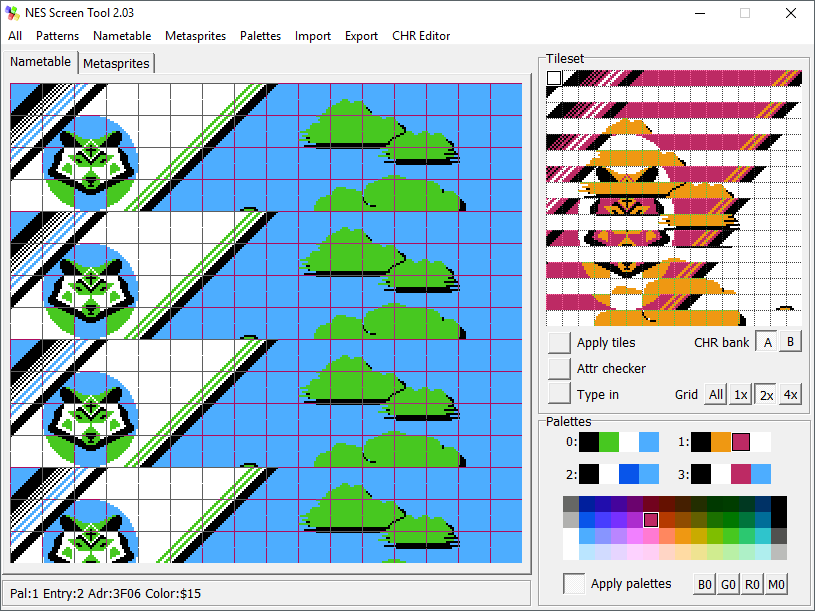Click the B0 palette button
The height and width of the screenshot is (611, 815).
(705, 584)
